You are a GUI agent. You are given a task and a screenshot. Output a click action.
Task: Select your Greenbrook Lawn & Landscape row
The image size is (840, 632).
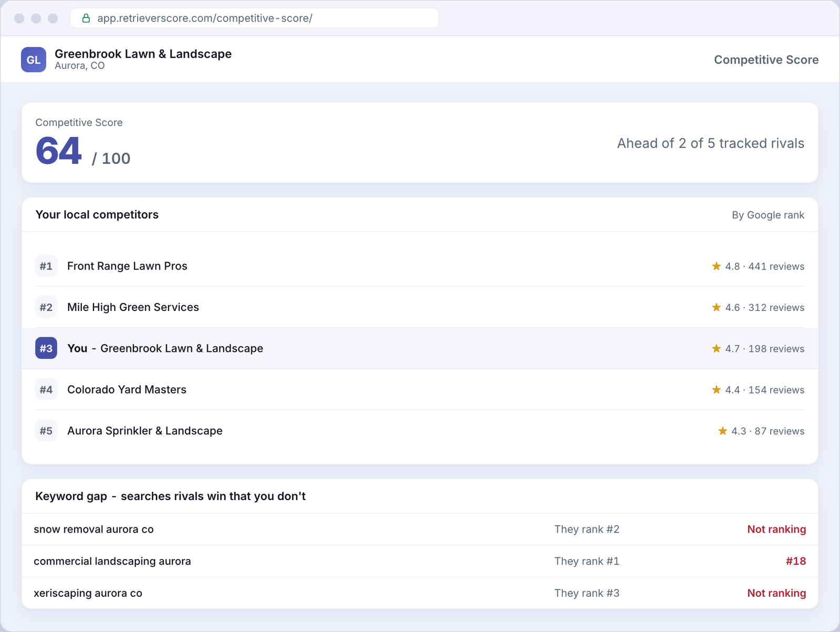click(x=420, y=348)
